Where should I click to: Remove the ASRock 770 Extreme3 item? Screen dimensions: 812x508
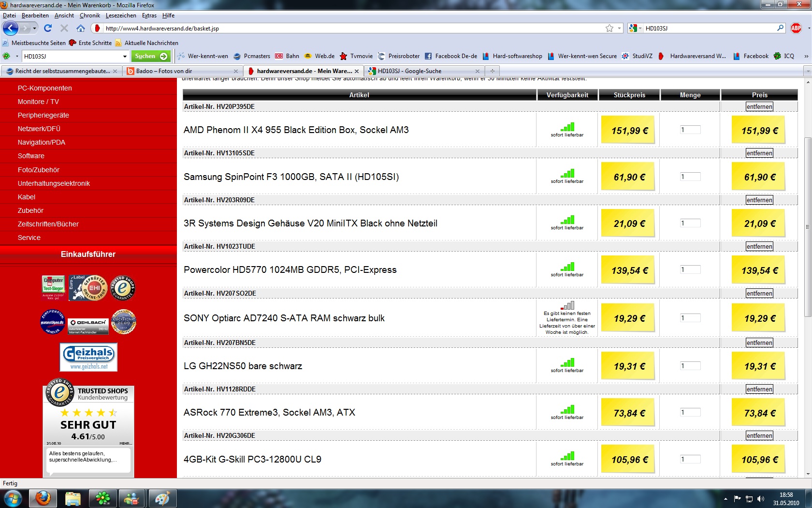click(759, 389)
